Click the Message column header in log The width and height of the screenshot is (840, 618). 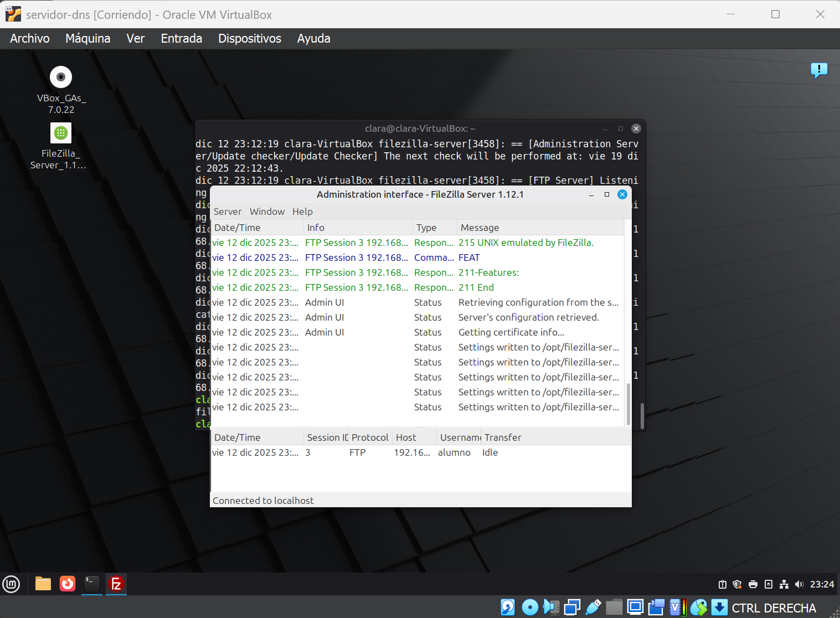click(480, 228)
